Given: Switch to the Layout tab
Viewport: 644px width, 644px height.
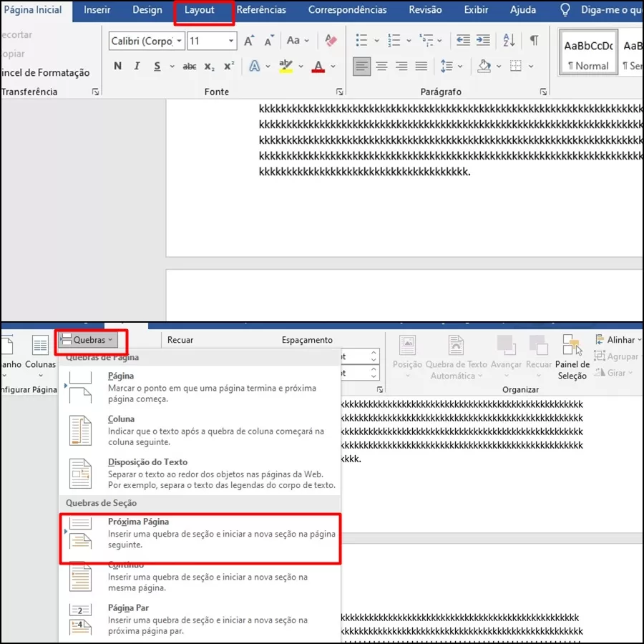Looking at the screenshot, I should pos(200,10).
